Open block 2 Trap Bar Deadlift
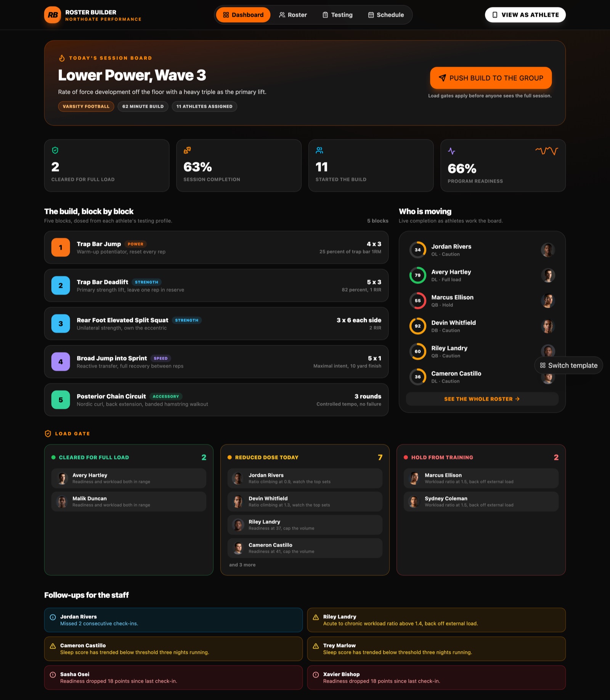Image resolution: width=610 pixels, height=700 pixels. [x=216, y=285]
